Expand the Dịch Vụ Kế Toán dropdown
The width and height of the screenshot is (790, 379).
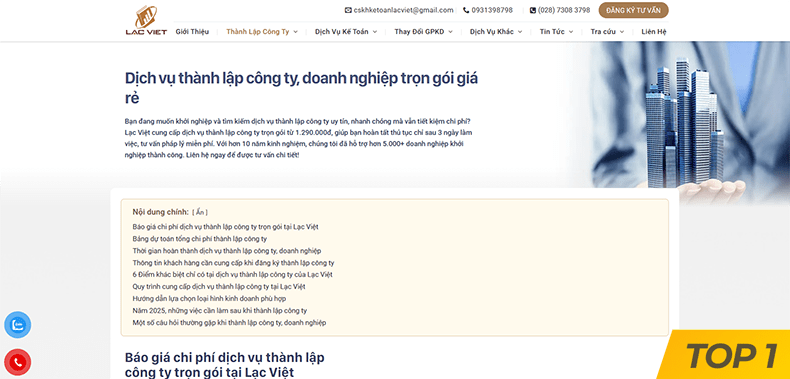click(346, 31)
